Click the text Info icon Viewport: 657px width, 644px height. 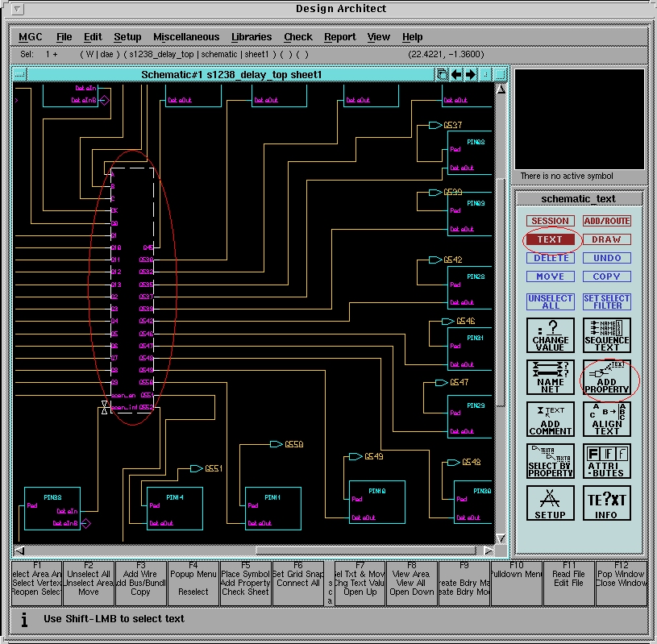[x=606, y=503]
